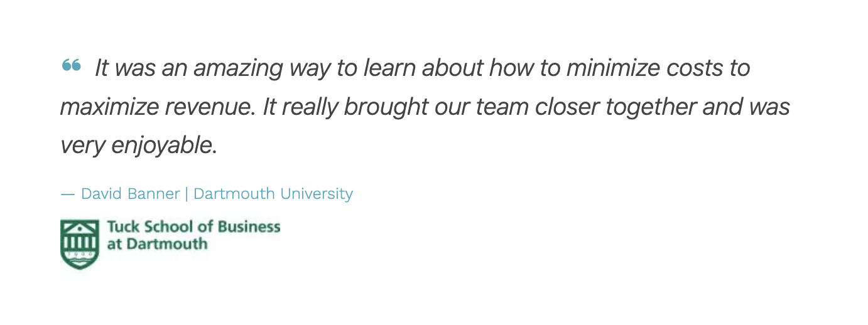Click the David Banner attribution name
868x325 pixels.
click(x=131, y=194)
